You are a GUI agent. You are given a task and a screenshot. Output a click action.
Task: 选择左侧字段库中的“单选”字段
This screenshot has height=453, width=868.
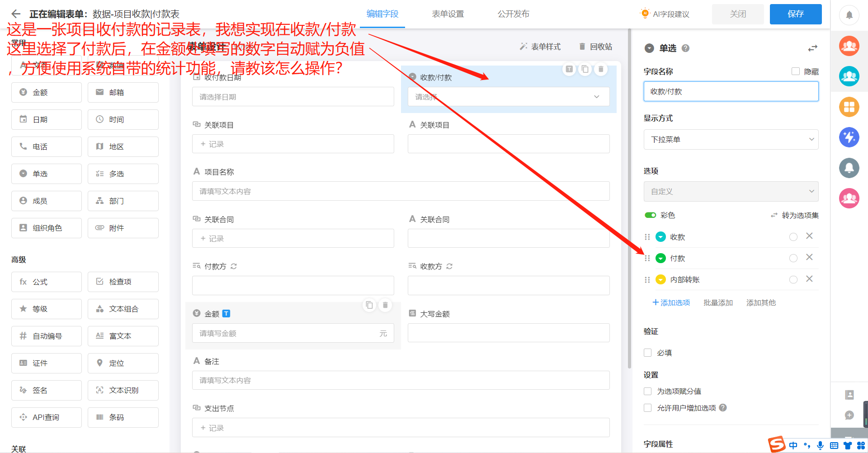tap(46, 174)
